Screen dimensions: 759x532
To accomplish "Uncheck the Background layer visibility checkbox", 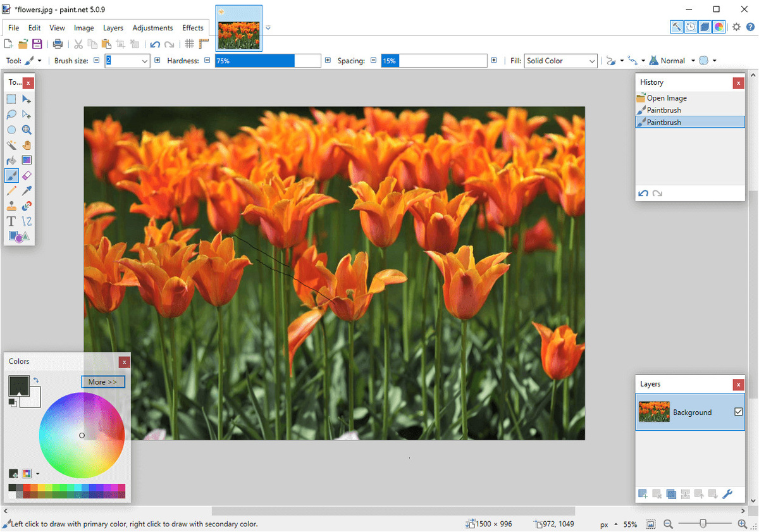I will (x=738, y=412).
